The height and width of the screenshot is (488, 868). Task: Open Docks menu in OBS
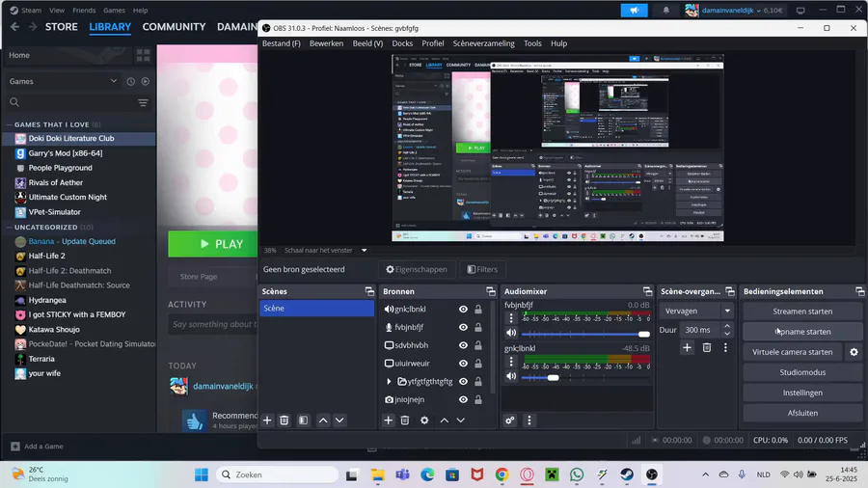pyautogui.click(x=402, y=43)
